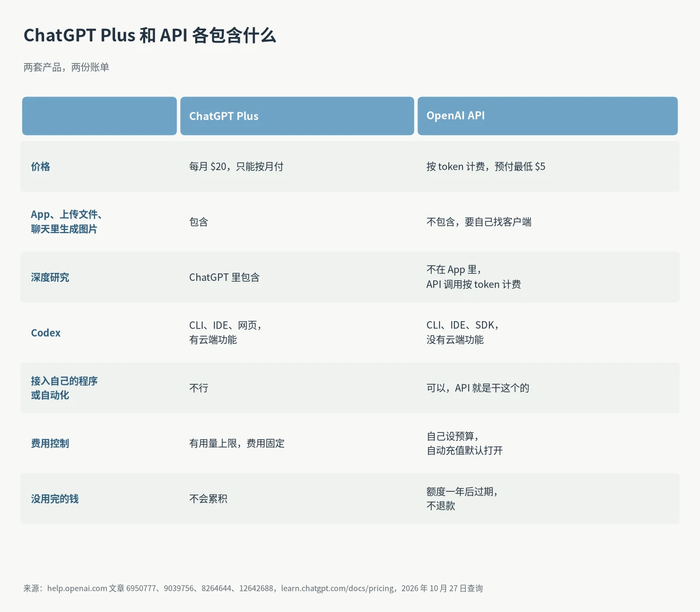The height and width of the screenshot is (612, 700).
Task: Click the cell "每月 $20，只能按月付"
Action: point(237,166)
